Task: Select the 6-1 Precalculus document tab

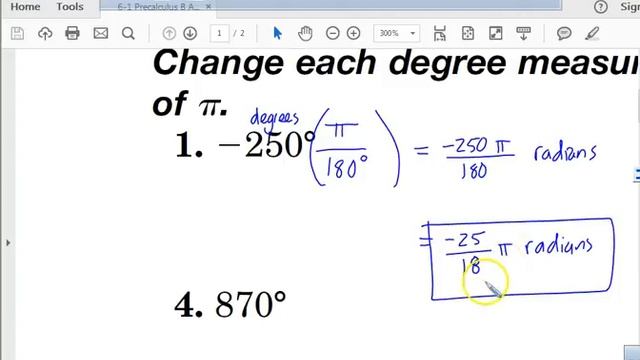Action: 158,7
